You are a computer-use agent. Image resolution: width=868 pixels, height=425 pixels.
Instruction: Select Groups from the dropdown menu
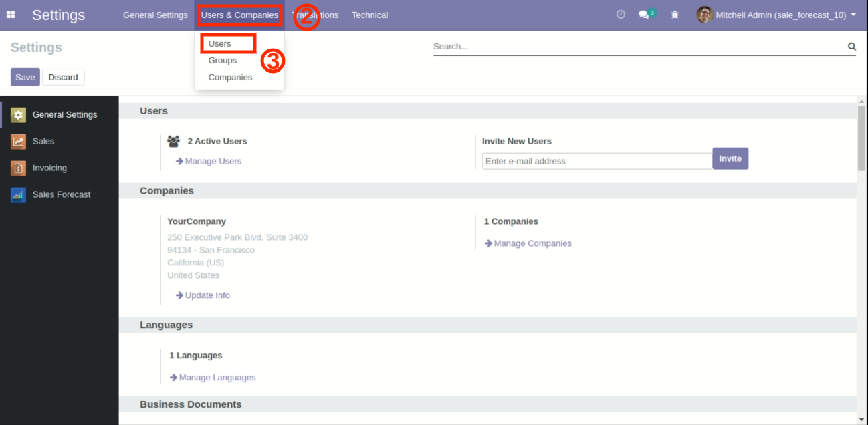click(223, 60)
